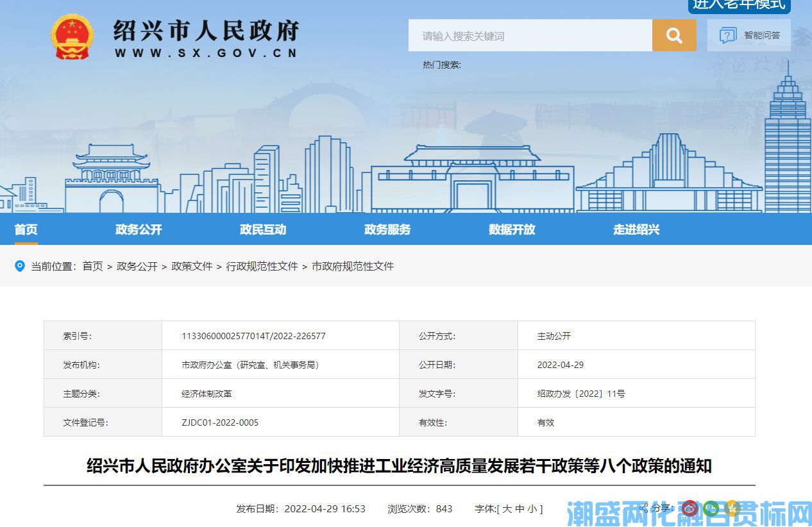
Task: Click the index number 11330600002577014T/2022-226577
Action: click(x=253, y=336)
